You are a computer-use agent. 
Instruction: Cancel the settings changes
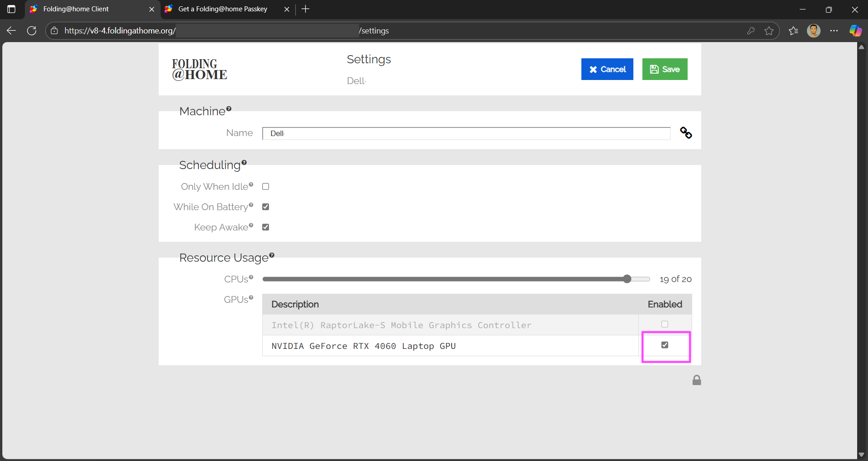(x=607, y=69)
